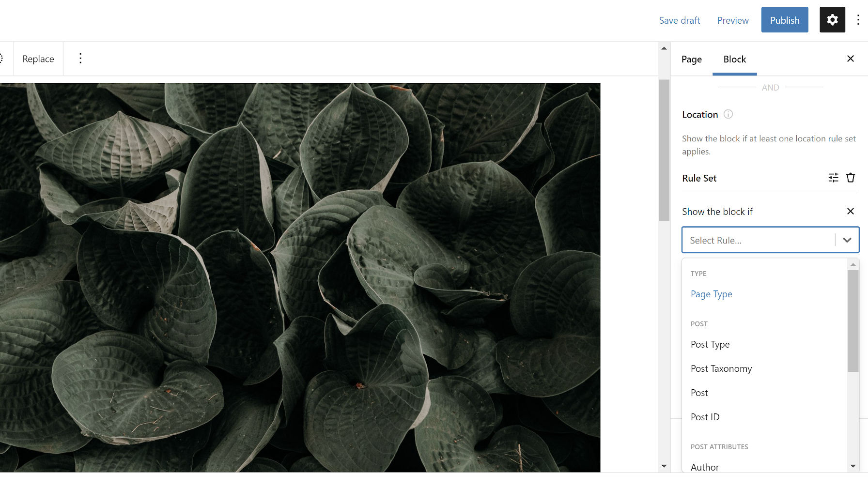Viewport: 868px width, 488px height.
Task: Open the Options three-dot menu top right
Action: click(858, 20)
